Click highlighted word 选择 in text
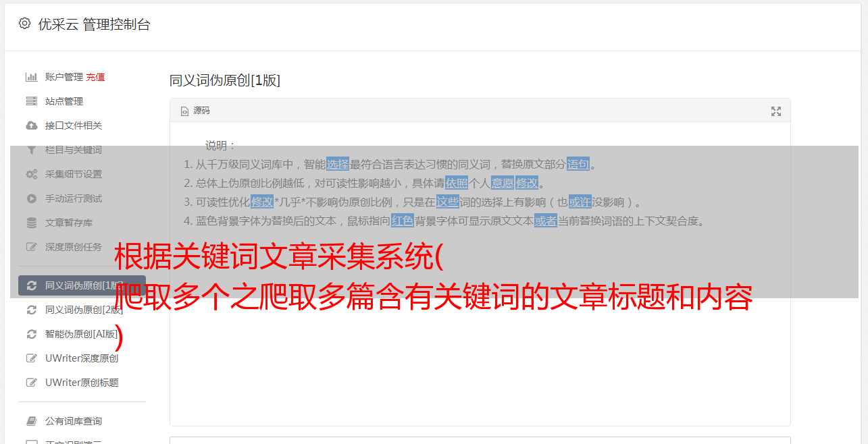This screenshot has height=444, width=868. (x=338, y=164)
